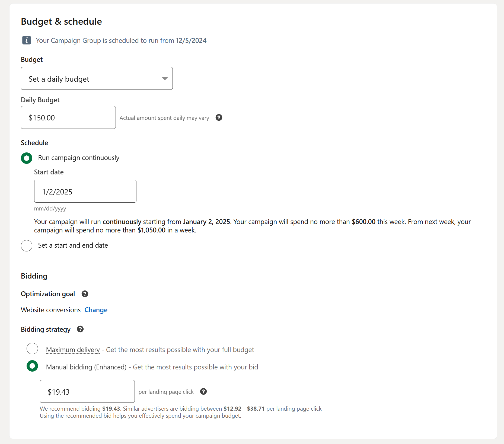Click the Actual amount spent daily may vary note

click(x=164, y=118)
